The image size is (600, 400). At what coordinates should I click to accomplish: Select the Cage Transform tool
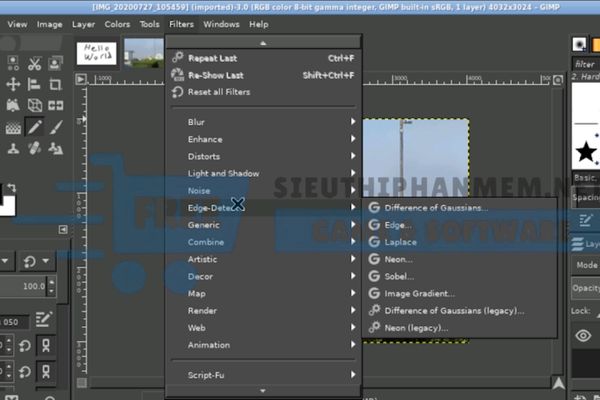click(x=13, y=105)
